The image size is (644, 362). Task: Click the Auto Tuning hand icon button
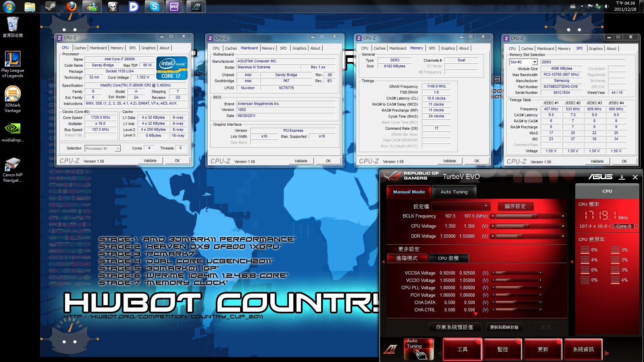pos(419,349)
